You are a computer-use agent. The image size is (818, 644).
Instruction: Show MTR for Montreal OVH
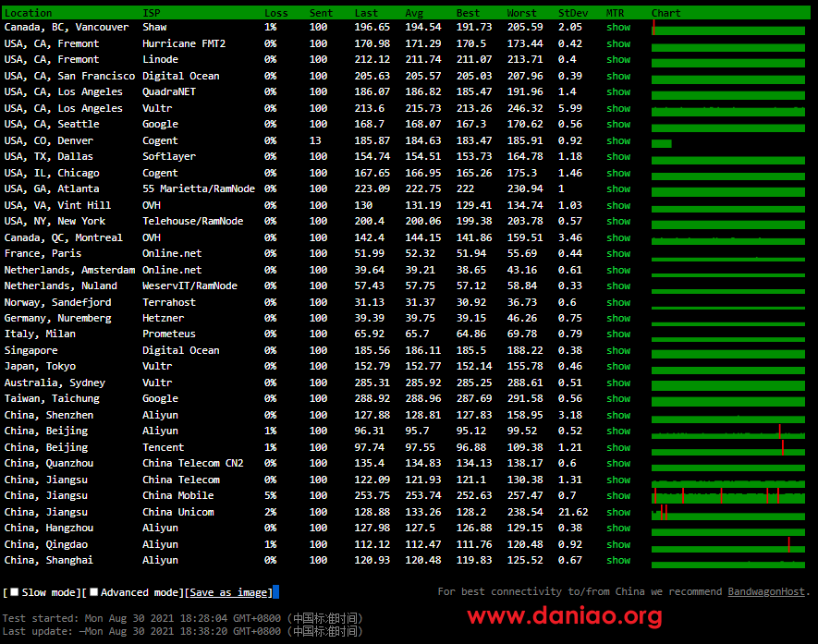(618, 237)
